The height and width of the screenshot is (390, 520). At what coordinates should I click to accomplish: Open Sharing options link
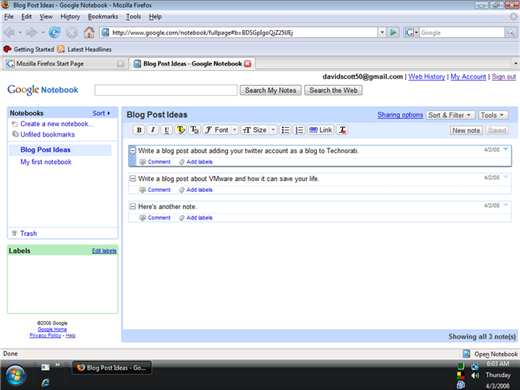point(400,115)
